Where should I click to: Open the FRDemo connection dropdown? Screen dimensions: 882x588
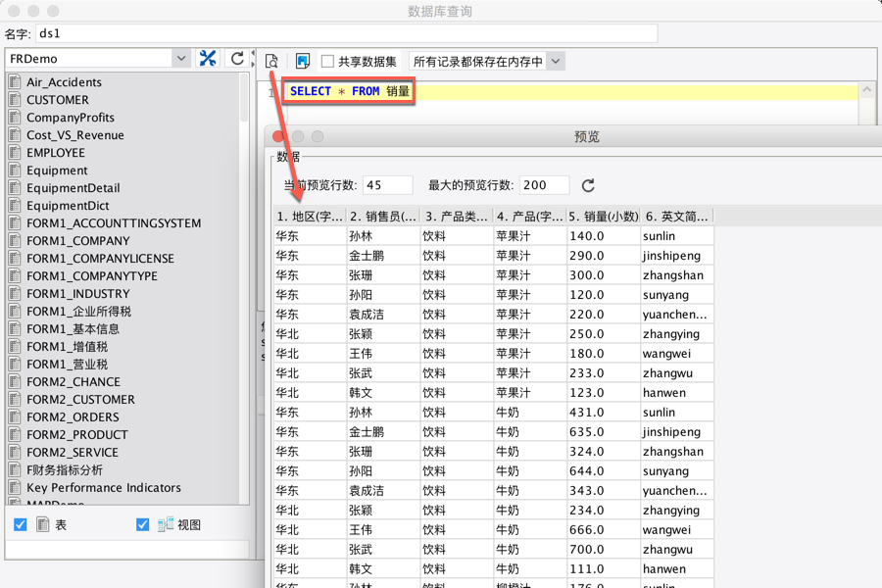click(181, 59)
